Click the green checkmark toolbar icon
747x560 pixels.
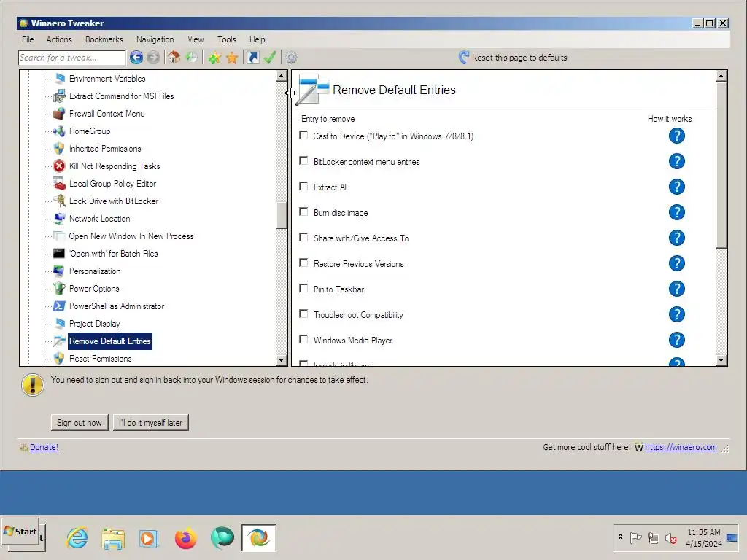click(x=270, y=58)
